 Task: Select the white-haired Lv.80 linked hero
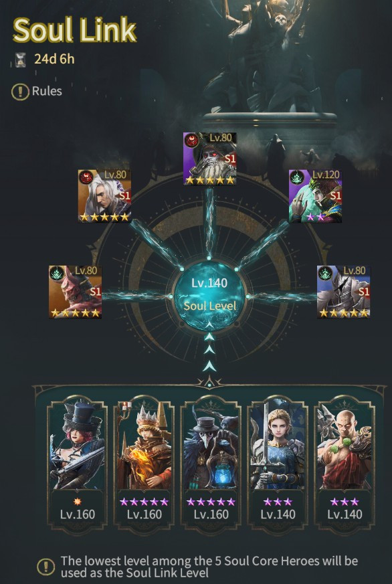[104, 196]
